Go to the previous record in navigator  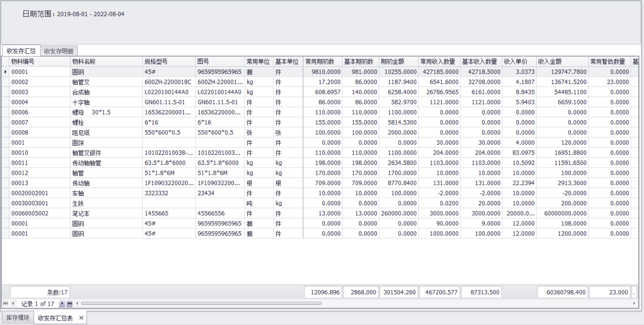point(13,303)
